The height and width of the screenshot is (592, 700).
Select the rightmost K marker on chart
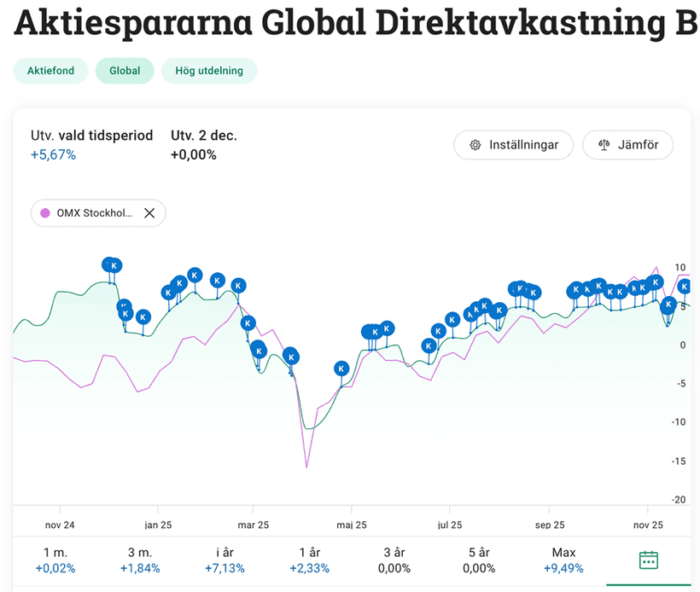[684, 287]
